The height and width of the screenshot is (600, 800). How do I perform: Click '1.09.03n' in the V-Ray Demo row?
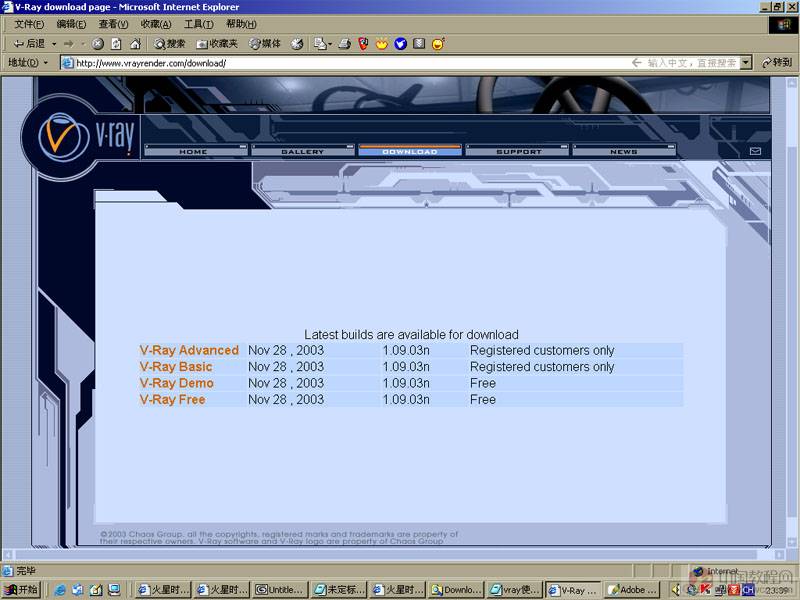coord(406,383)
